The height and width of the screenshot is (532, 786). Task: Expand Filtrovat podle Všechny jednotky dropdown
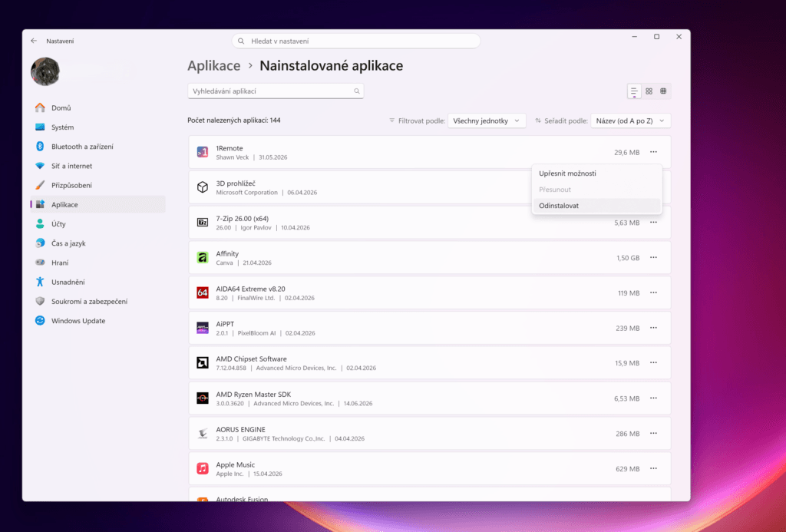[487, 121]
